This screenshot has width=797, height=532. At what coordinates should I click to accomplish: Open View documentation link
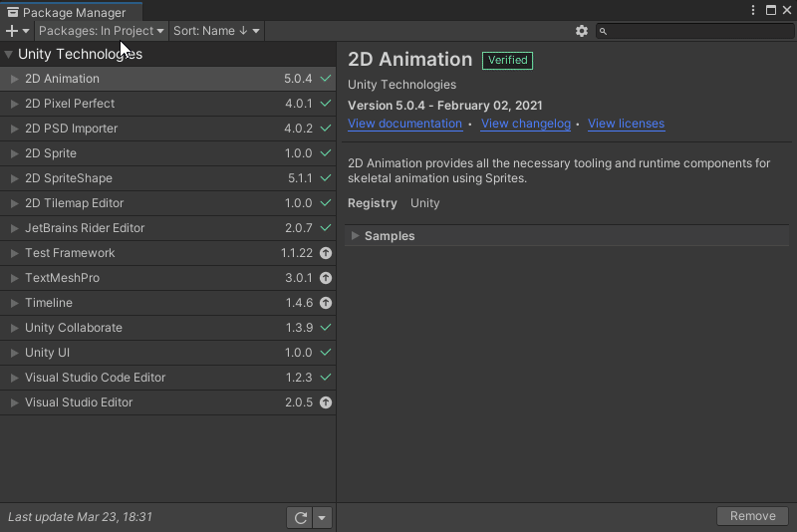click(405, 124)
